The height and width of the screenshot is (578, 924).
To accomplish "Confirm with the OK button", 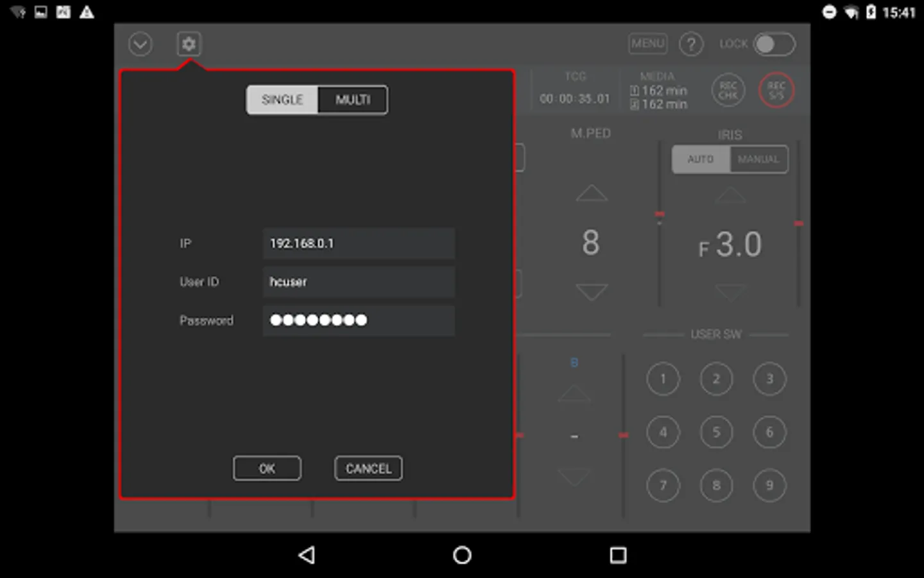I will (267, 468).
